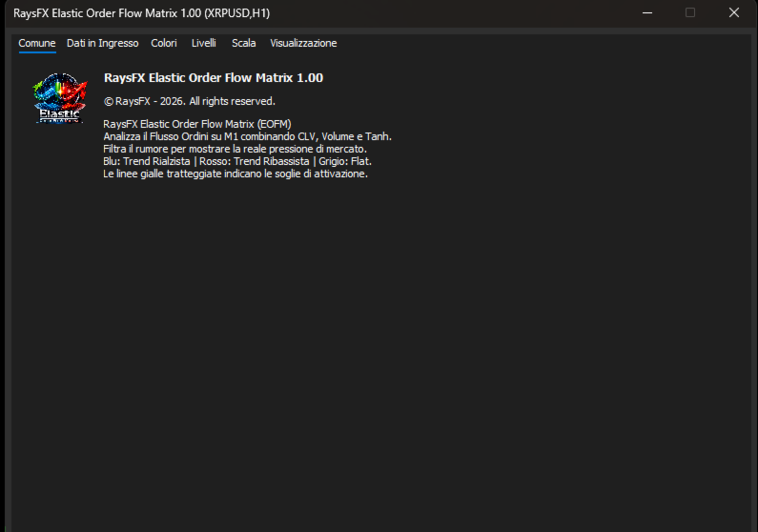Click the Rosso: Trend Ribassista legend text
Image resolution: width=758 pixels, height=532 pixels.
(255, 161)
